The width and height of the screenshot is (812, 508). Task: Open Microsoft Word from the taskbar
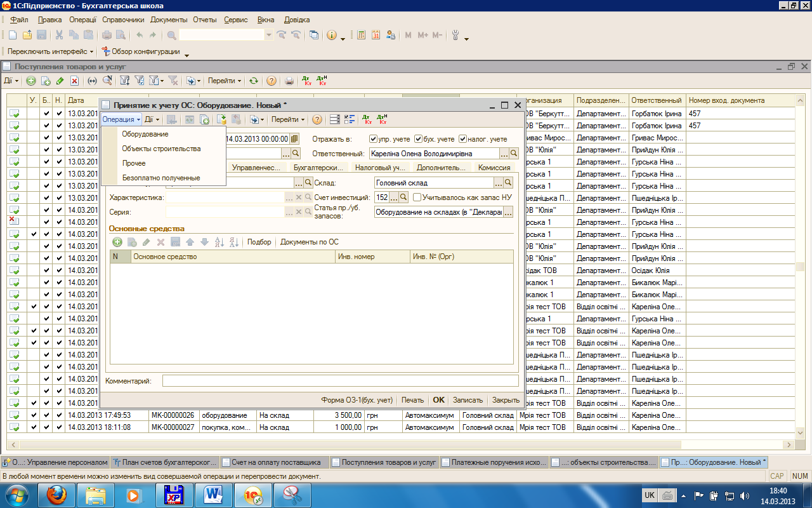click(x=213, y=494)
